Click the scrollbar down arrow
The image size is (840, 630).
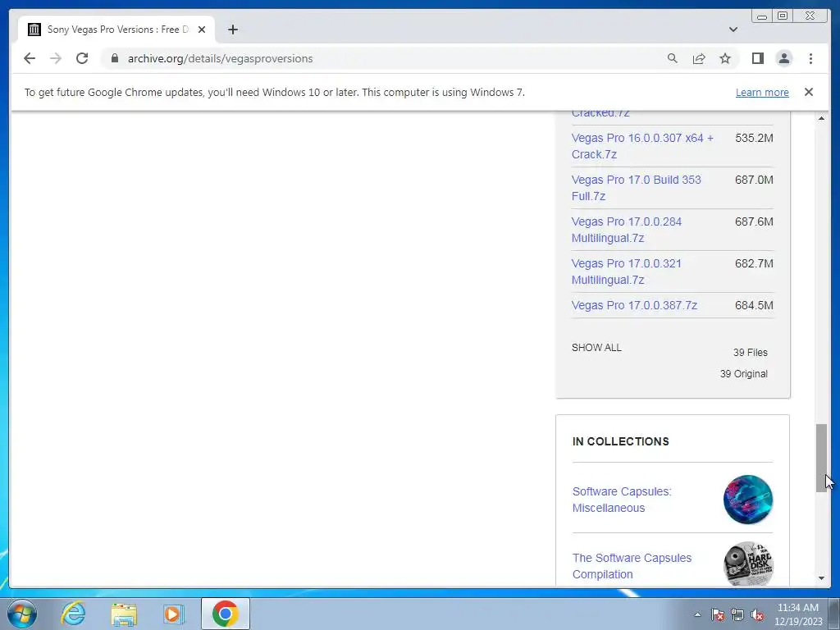[x=821, y=578]
